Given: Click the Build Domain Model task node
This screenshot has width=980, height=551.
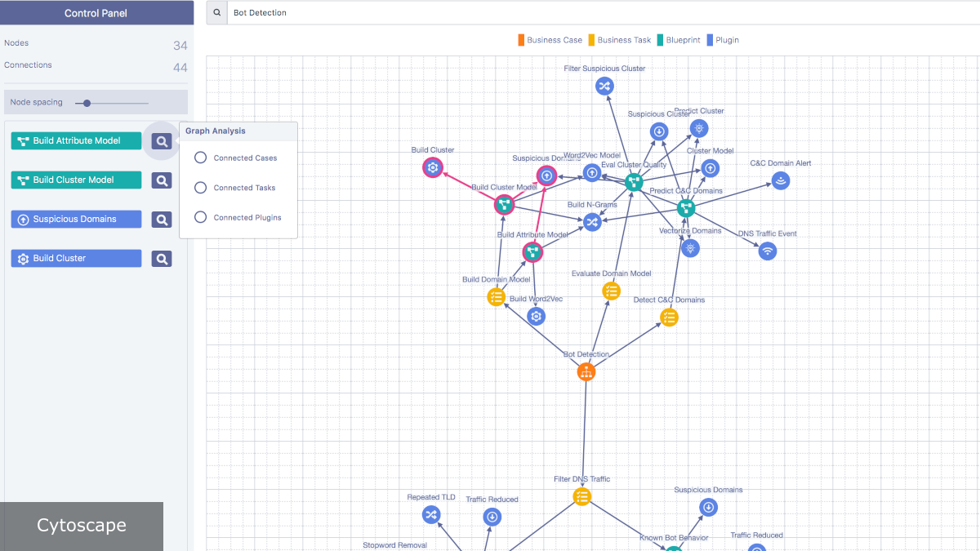Looking at the screenshot, I should [x=497, y=297].
